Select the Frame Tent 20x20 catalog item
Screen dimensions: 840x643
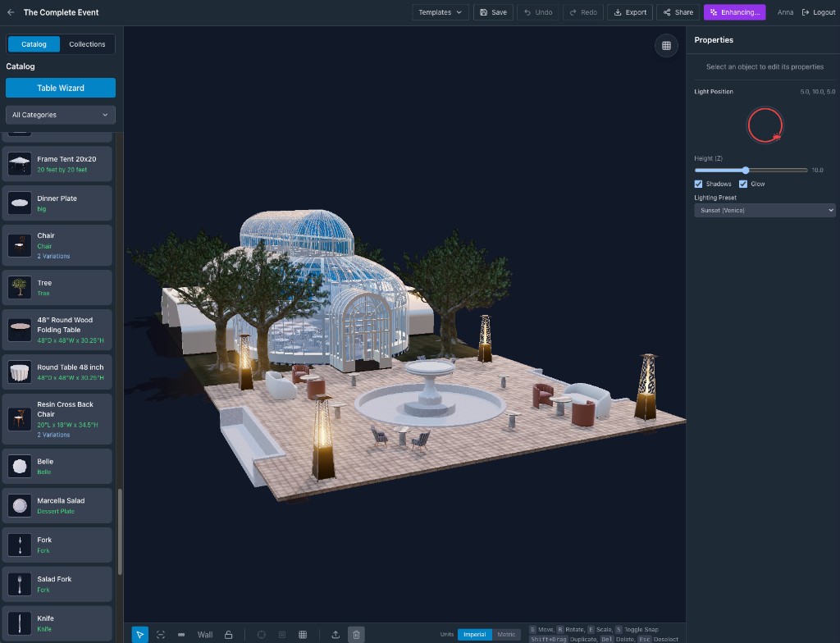coord(57,163)
